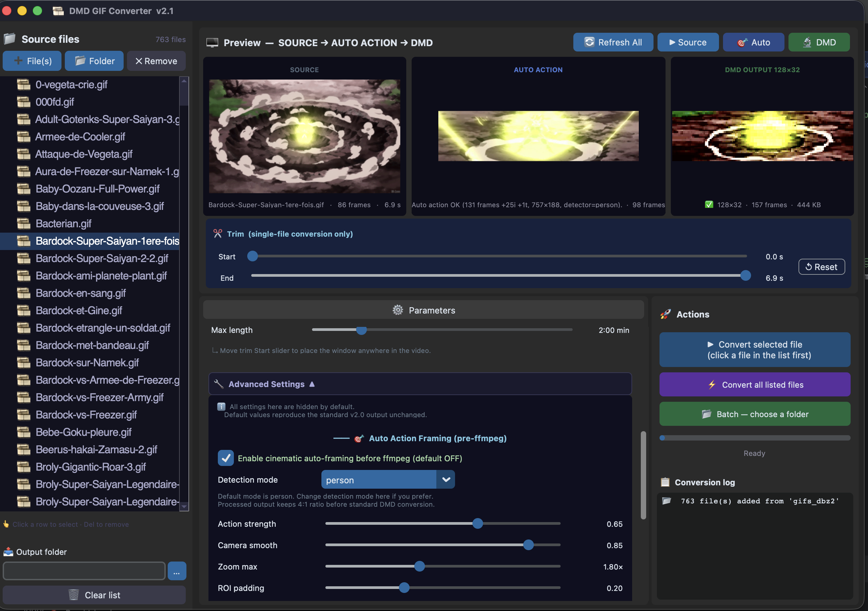Click the green checkmark under DMD output
868x611 pixels.
709,205
